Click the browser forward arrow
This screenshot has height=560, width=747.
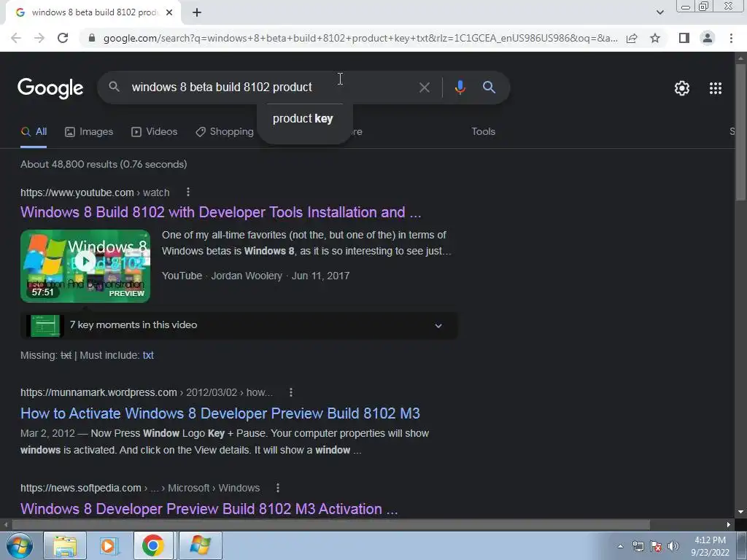pyautogui.click(x=39, y=38)
